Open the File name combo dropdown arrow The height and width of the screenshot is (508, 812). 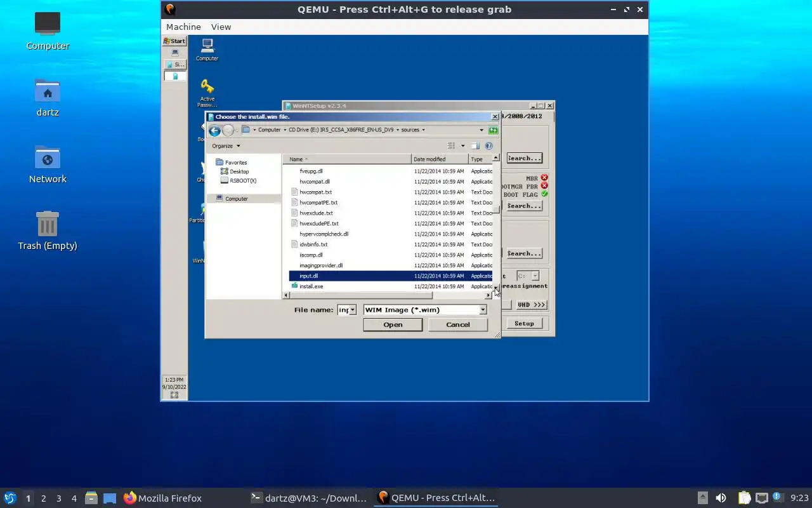click(353, 310)
